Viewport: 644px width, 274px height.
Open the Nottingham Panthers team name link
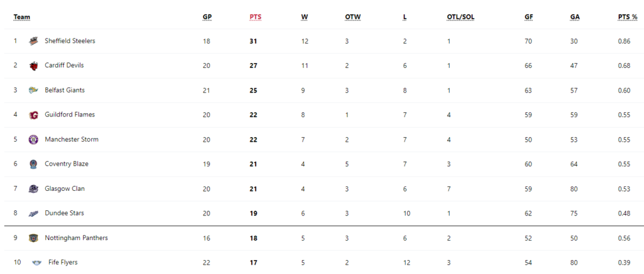(x=76, y=238)
